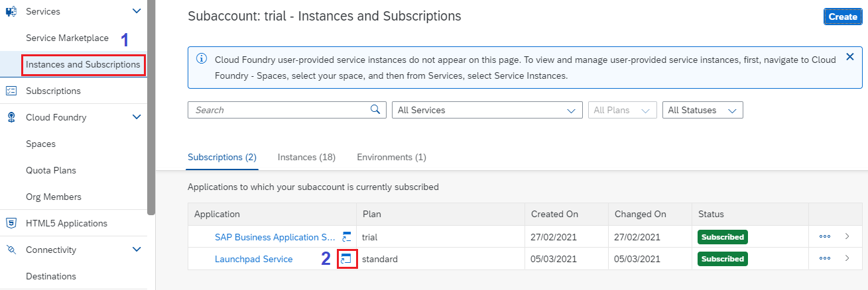Click go-to-application icon for SAP Business Application Studio

(346, 236)
